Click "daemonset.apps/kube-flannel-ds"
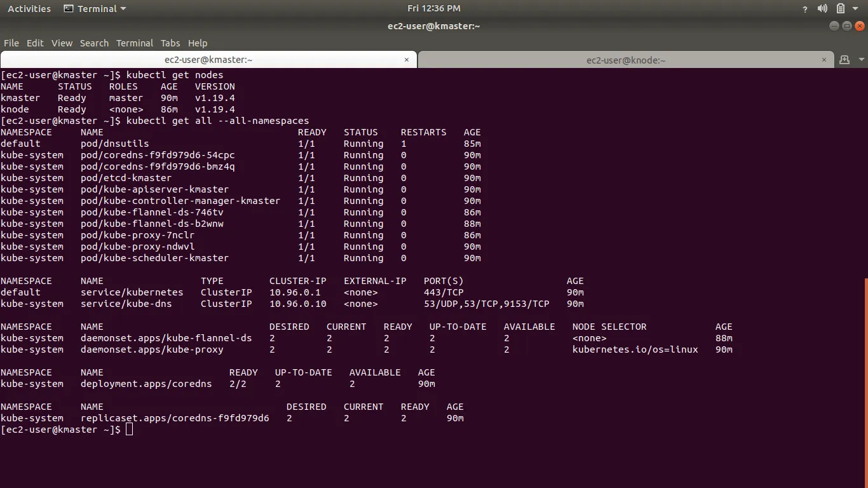This screenshot has width=868, height=488. coord(166,338)
